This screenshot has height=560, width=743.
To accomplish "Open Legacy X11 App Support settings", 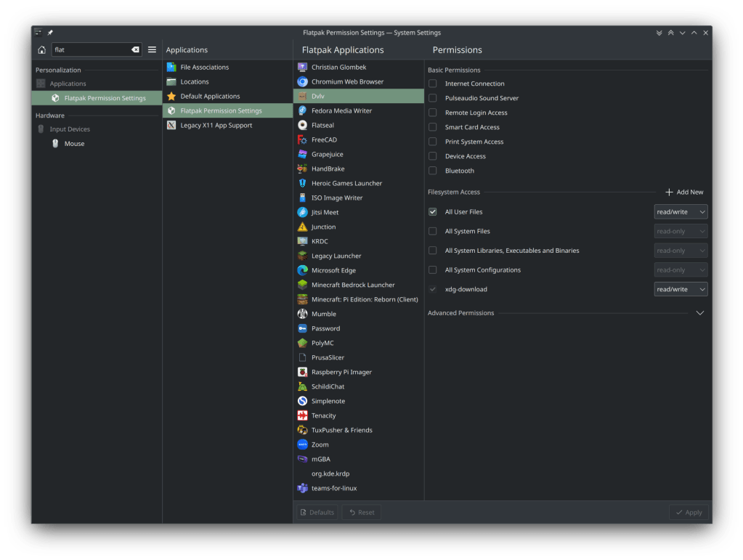I will 218,124.
